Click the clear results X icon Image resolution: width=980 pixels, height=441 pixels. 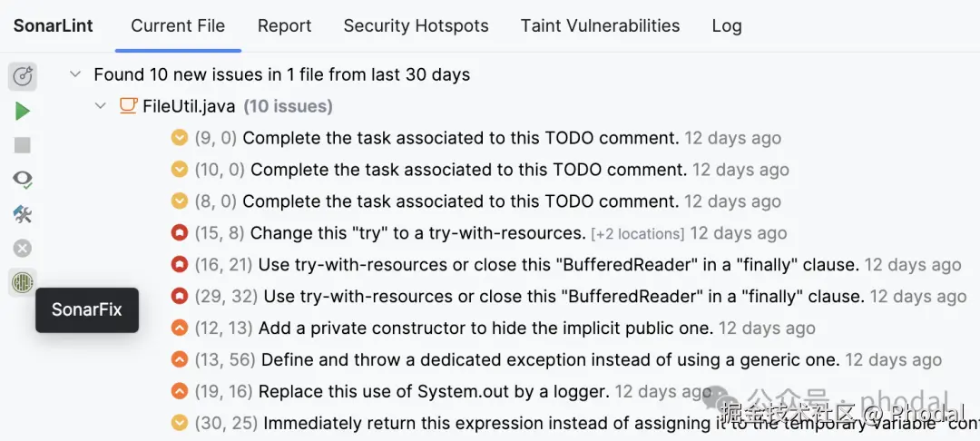coord(23,249)
